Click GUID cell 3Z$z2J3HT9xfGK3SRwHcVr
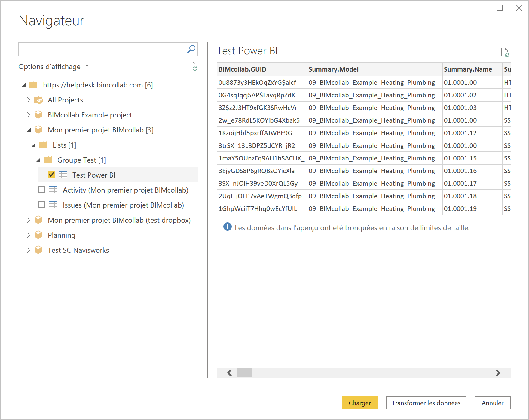This screenshot has height=420, width=529. (262, 108)
